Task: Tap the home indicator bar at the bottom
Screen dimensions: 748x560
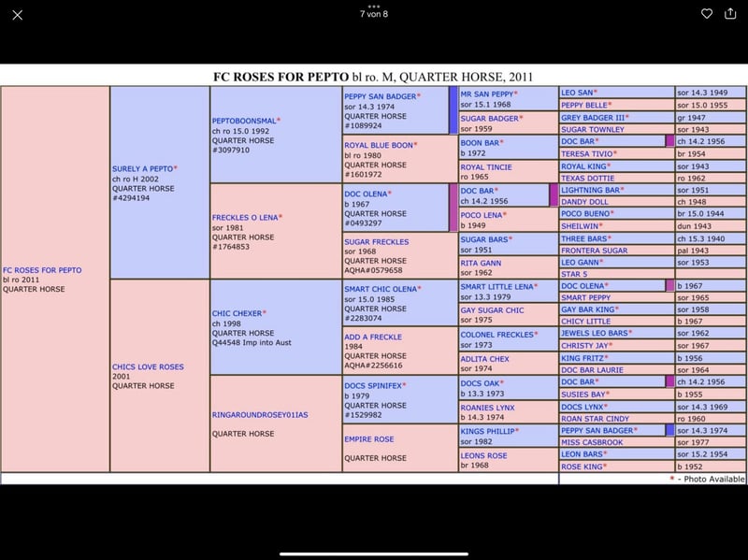Action: coord(374,553)
